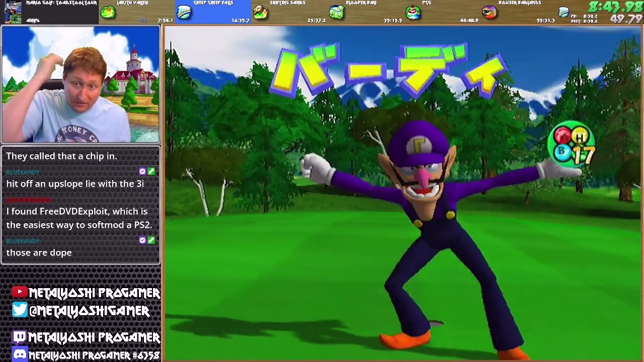Click the BEST time value
Image resolution: width=644 pixels, height=362 pixels.
pos(591,21)
